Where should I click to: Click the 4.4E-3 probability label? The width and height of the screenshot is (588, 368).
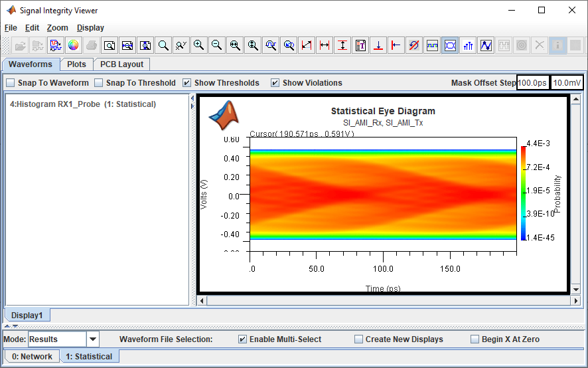[x=538, y=143]
